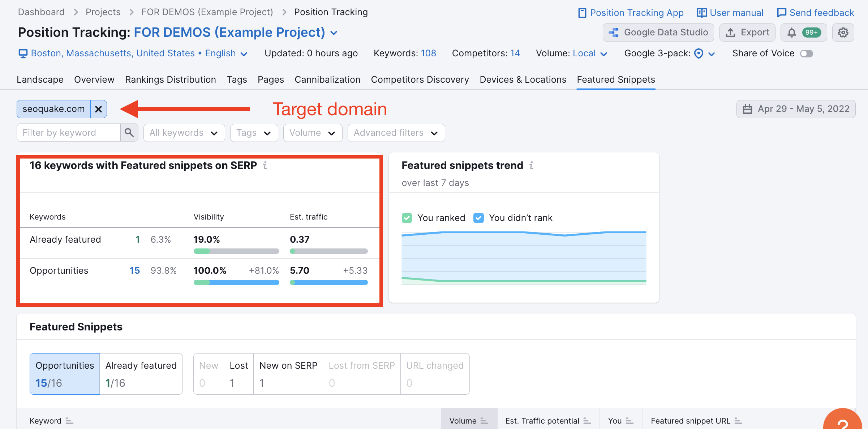
Task: Open the settings gear icon
Action: (843, 32)
